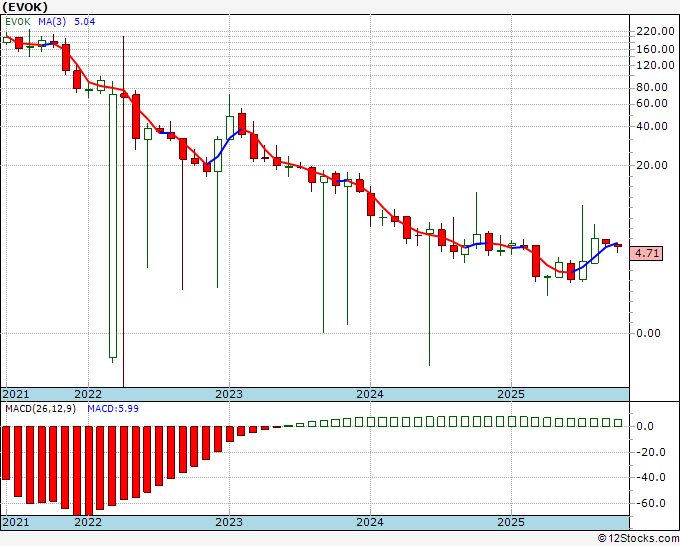This screenshot has width=680, height=546.
Task: Click the -40.0 MACD axis label
Action: tap(651, 477)
